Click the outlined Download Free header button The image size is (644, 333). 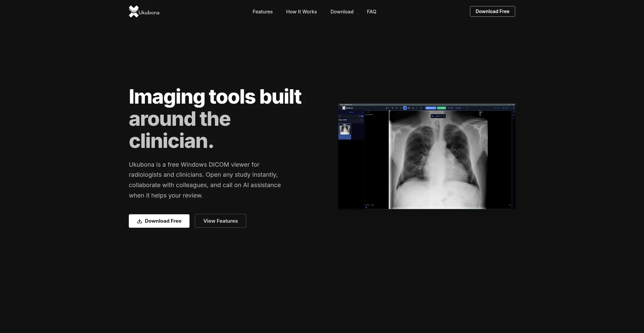[x=492, y=11]
